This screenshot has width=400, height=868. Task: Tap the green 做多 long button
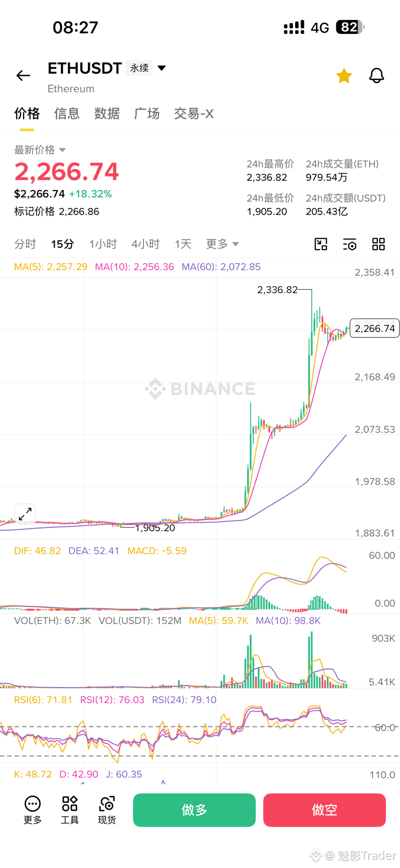194,810
